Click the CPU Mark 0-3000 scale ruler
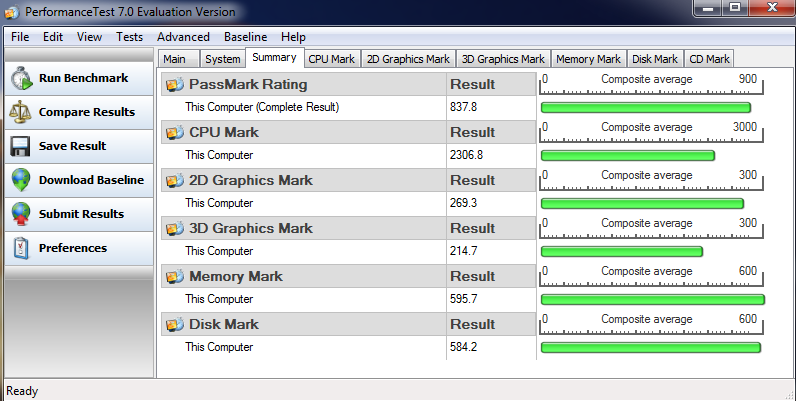This screenshot has height=401, width=796. point(651,132)
